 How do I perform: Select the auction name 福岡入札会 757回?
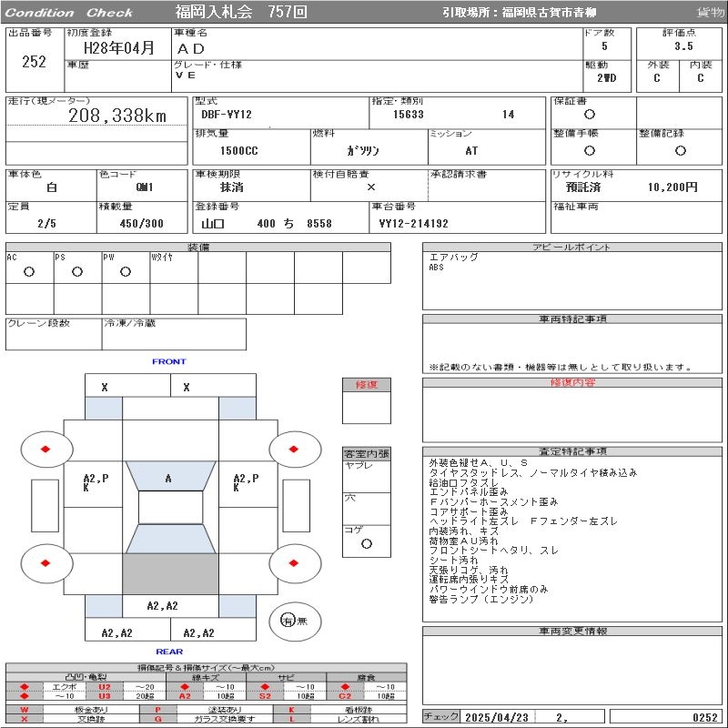tap(241, 12)
